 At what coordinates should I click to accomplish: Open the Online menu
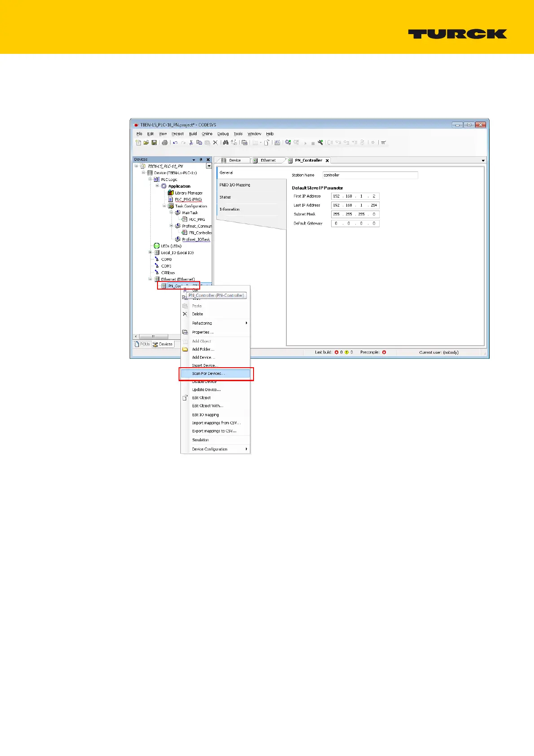pyautogui.click(x=207, y=134)
